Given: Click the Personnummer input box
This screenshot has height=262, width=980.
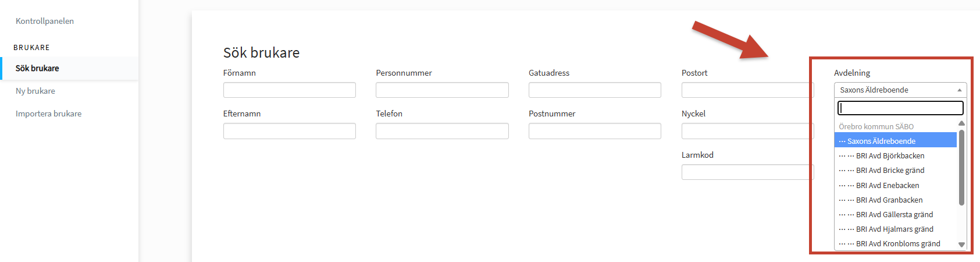Looking at the screenshot, I should click(x=442, y=90).
